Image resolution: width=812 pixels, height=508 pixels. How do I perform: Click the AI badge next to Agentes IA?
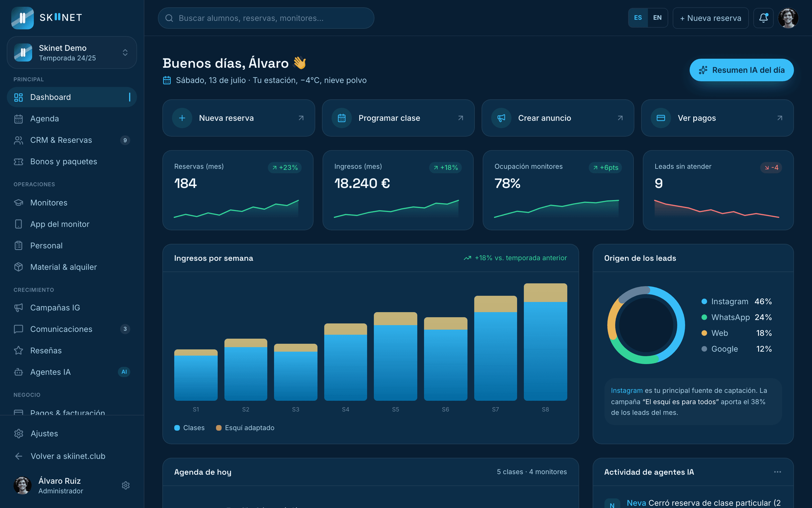pyautogui.click(x=124, y=372)
